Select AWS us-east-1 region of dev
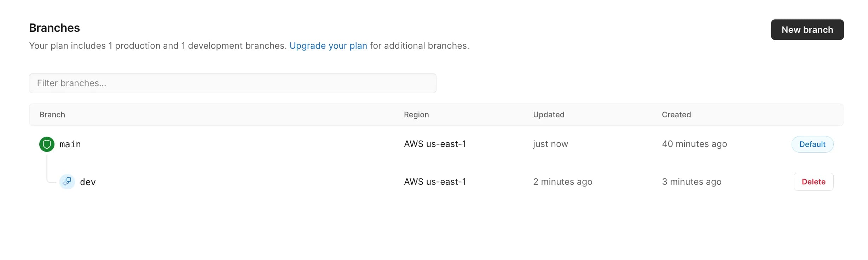This screenshot has width=868, height=260. click(435, 182)
